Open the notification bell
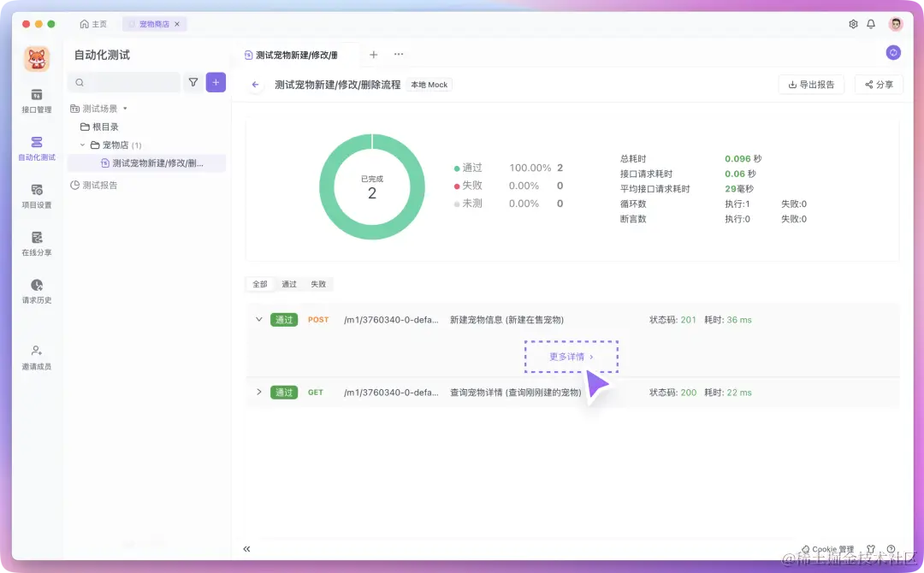 pos(871,24)
